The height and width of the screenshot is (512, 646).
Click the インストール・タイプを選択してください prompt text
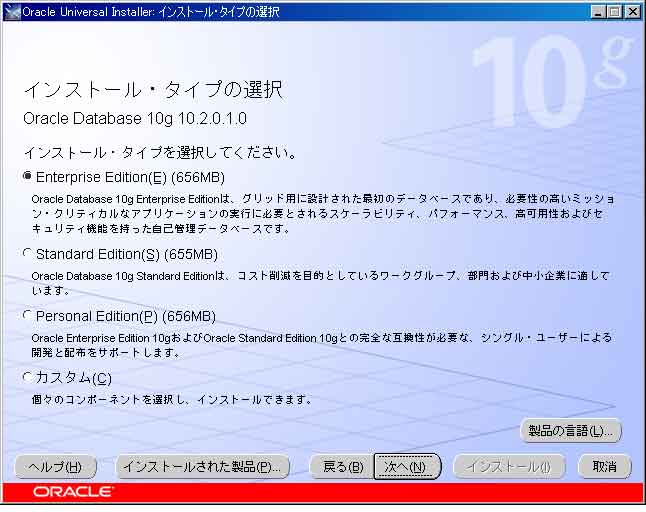point(160,153)
